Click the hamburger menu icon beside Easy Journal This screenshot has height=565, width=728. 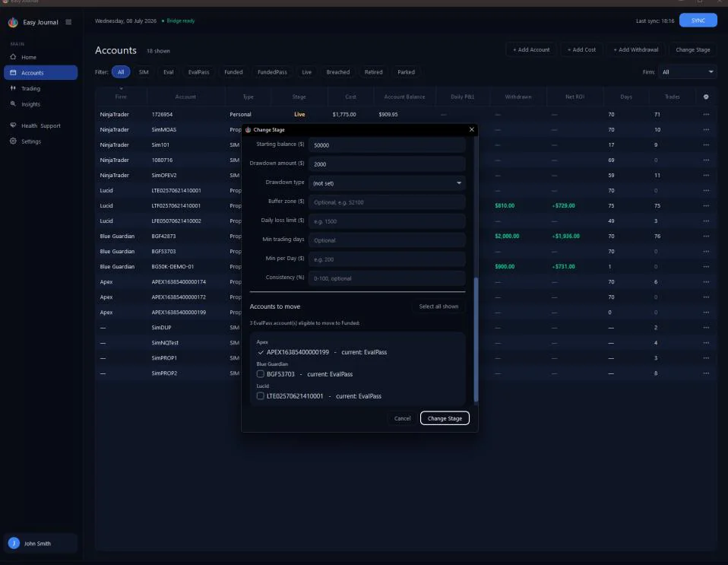[x=68, y=22]
